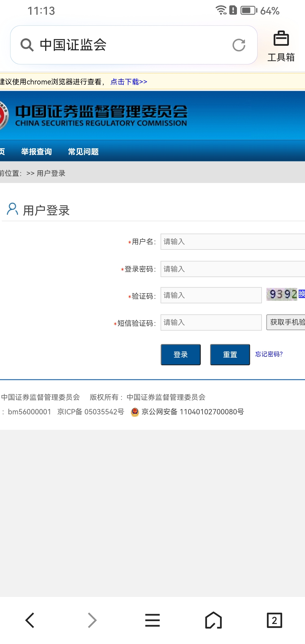The height and width of the screenshot is (644, 305).
Task: Click the 用户登录 section heading
Action: [x=46, y=210]
